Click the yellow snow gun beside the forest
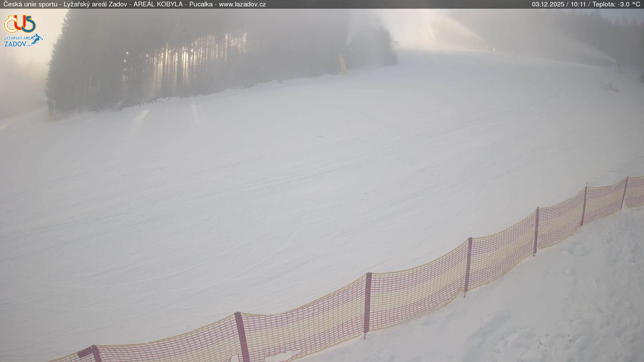 (x=342, y=65)
